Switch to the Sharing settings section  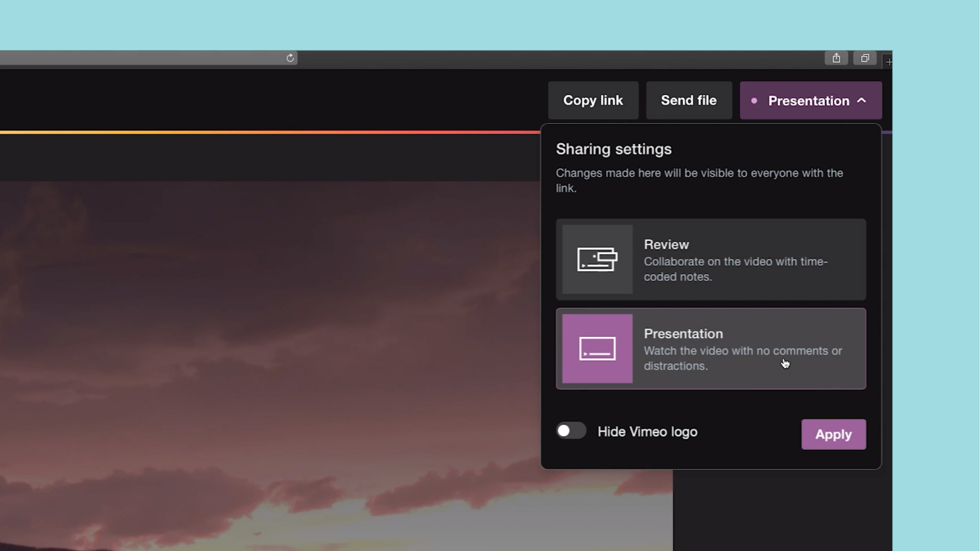pyautogui.click(x=614, y=149)
